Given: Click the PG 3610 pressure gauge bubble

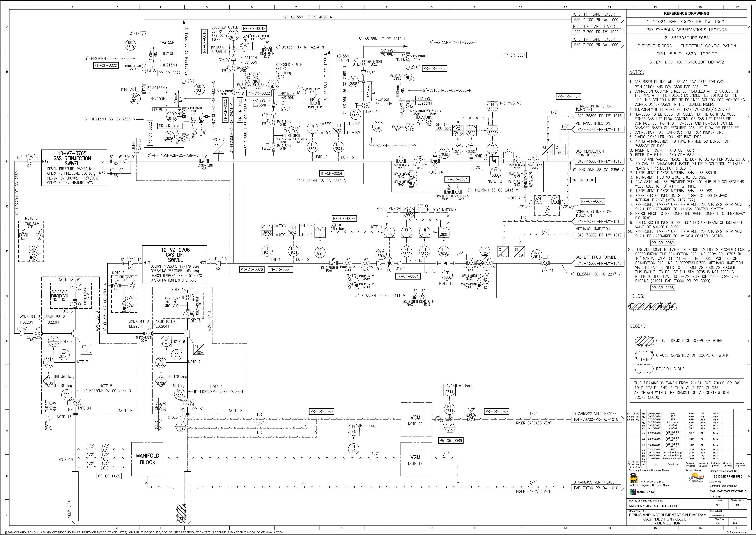Looking at the screenshot, I should tap(377, 126).
